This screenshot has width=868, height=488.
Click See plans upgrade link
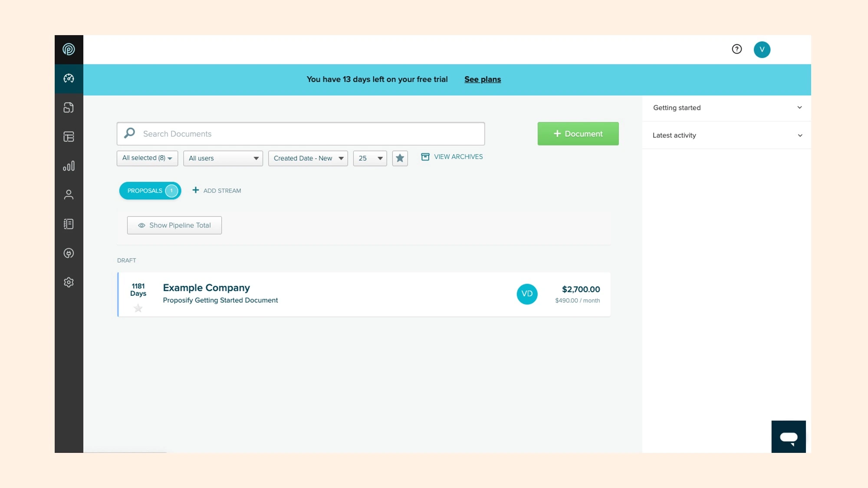tap(483, 79)
